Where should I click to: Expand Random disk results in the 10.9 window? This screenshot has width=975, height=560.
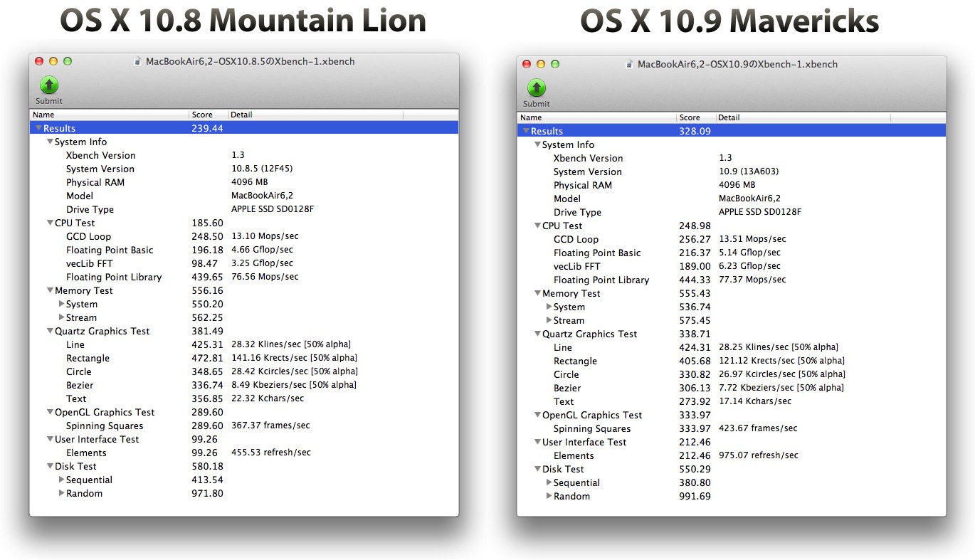click(x=549, y=496)
